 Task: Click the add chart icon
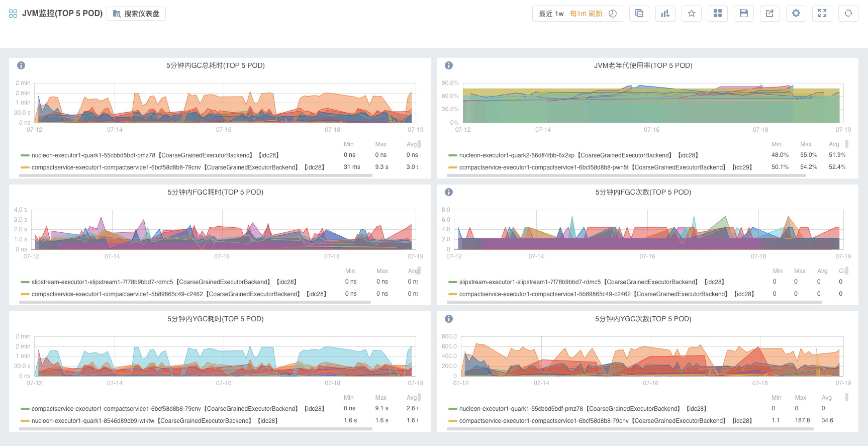[x=665, y=14]
